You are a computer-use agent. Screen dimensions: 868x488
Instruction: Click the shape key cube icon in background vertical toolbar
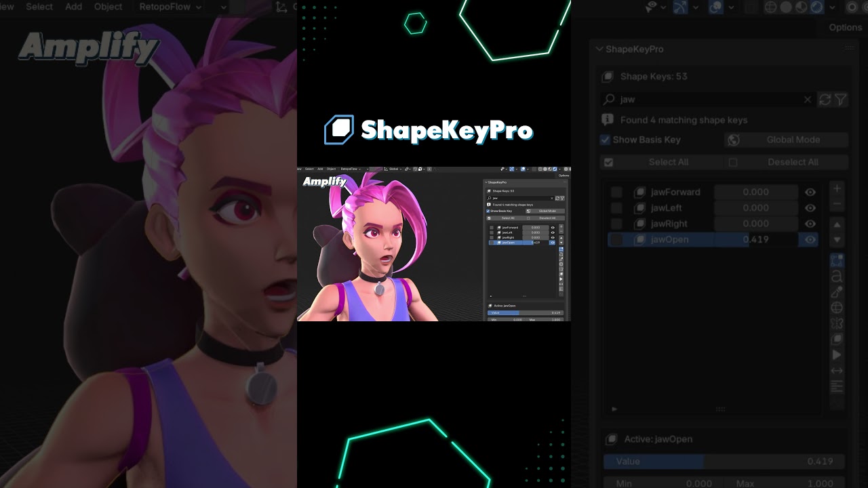(x=837, y=339)
